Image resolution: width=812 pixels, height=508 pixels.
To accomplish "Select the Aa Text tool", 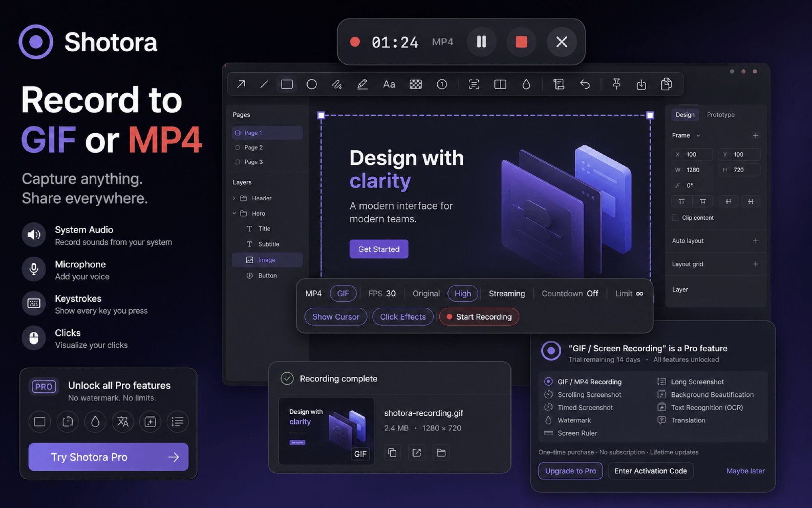I will click(389, 84).
